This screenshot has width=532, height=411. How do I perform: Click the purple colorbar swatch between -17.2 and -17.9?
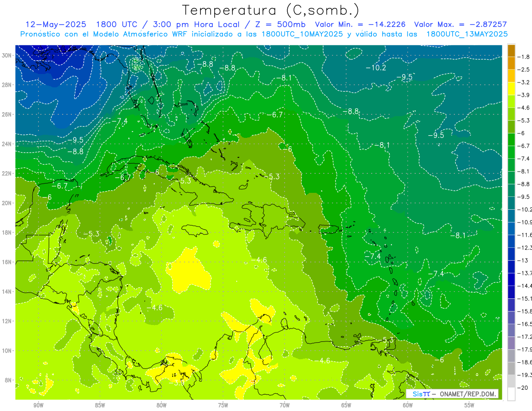pyautogui.click(x=511, y=343)
